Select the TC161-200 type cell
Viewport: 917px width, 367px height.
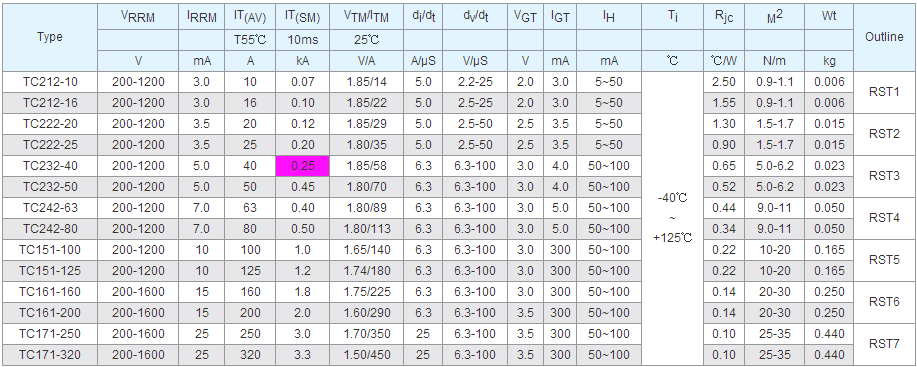coord(50,313)
